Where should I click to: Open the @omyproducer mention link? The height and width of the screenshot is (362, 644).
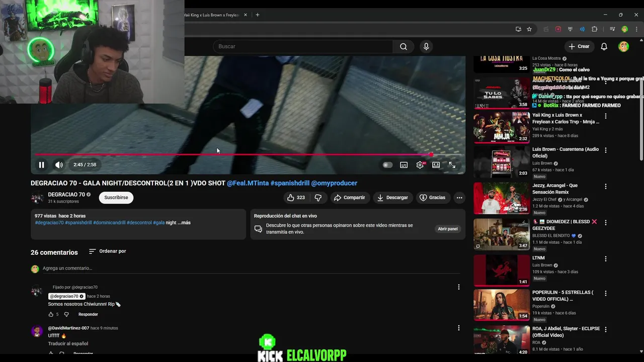click(334, 183)
